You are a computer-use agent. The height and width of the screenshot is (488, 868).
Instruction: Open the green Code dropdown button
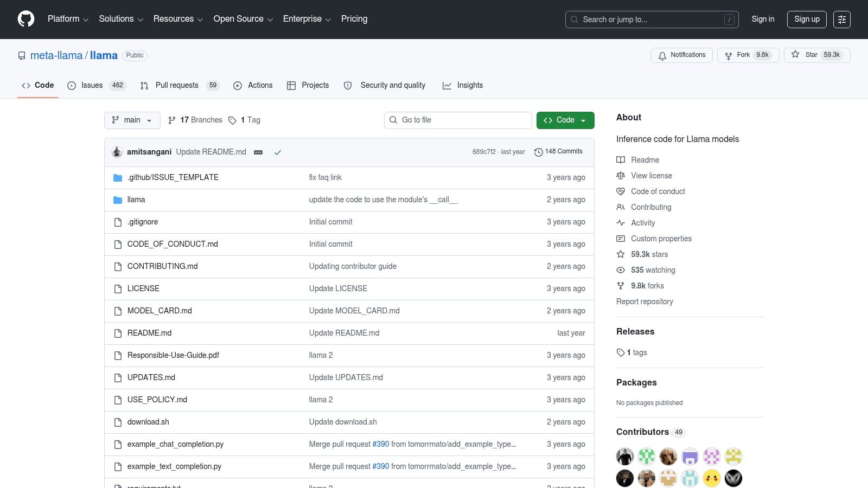pos(565,120)
